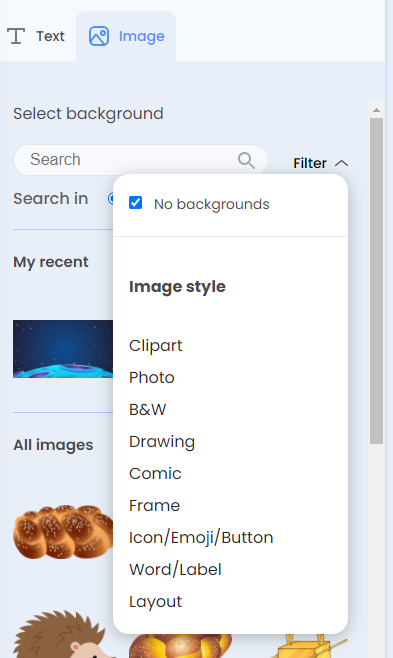Click the vertical scrollbar thumb
Image resolution: width=393 pixels, height=658 pixels.
click(x=376, y=281)
